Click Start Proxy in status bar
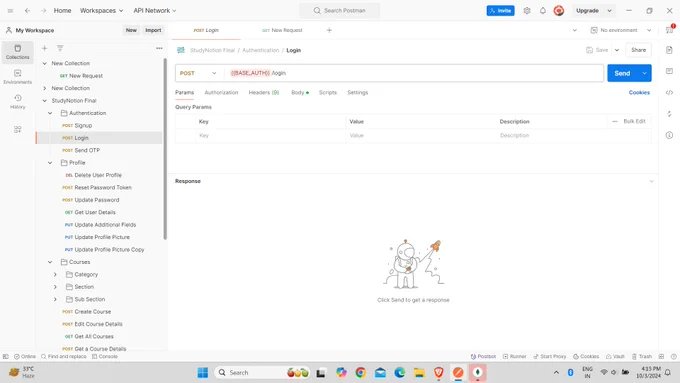 [x=549, y=357]
